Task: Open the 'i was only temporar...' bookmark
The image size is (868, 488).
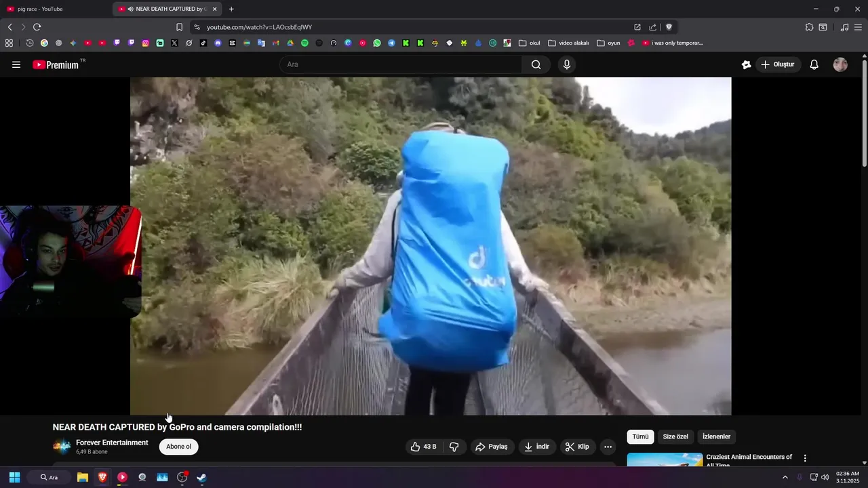Action: (673, 43)
